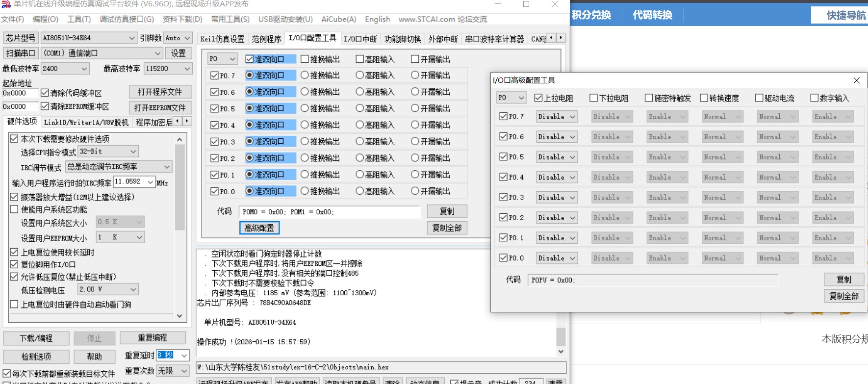This screenshot has height=384, width=868.
Task: Enable 使能用户系统区功能 checkbox
Action: 14,209
